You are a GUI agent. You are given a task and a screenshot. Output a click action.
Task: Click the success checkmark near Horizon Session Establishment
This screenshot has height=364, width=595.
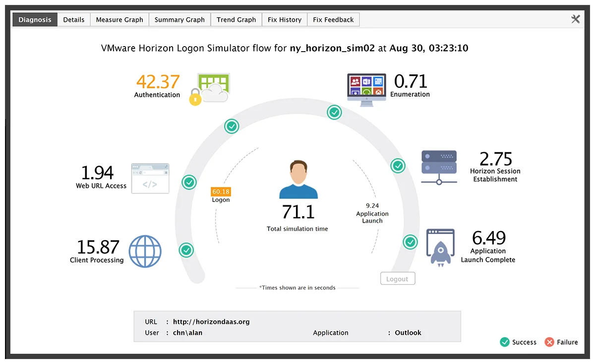pos(398,166)
